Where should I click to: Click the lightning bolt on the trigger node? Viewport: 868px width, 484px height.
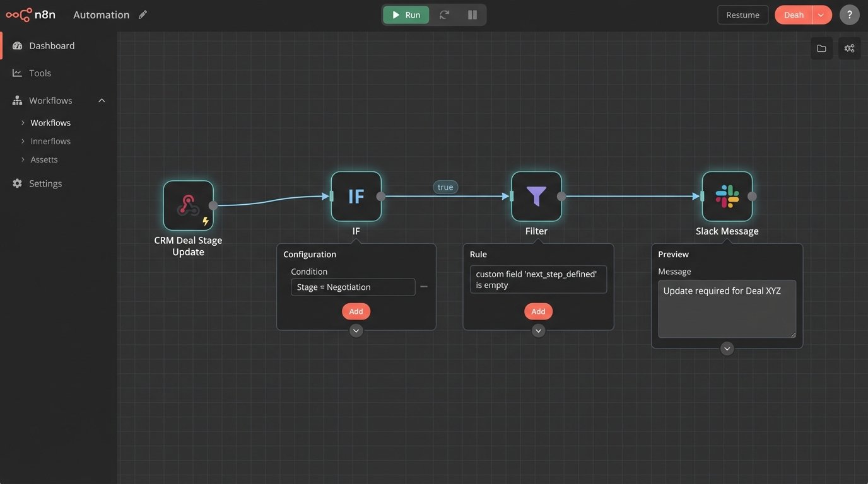click(205, 221)
